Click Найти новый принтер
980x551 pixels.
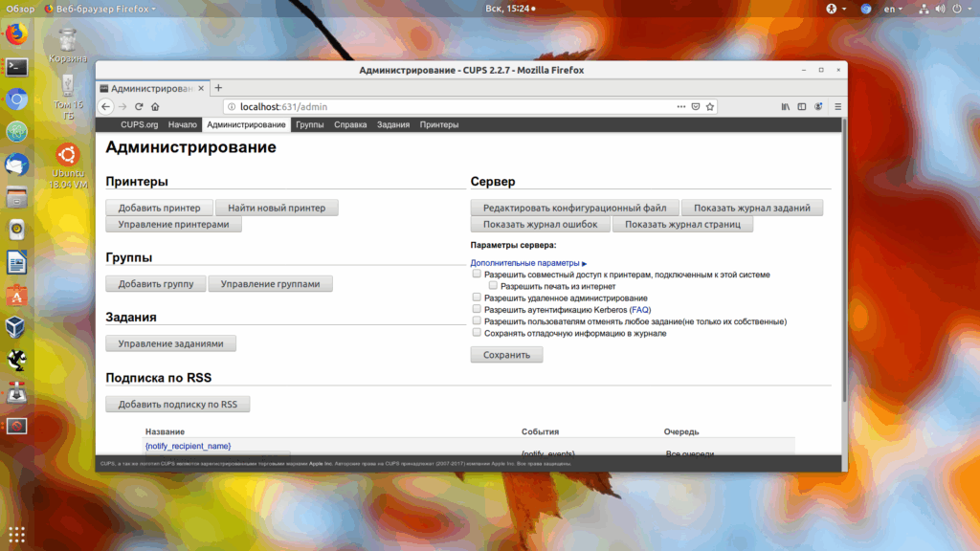point(277,208)
